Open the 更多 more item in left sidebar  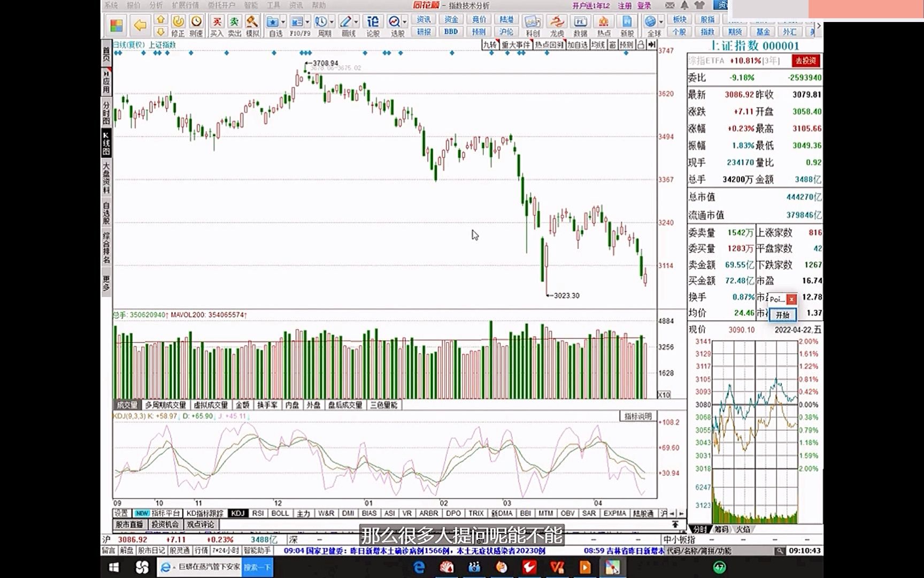point(106,283)
